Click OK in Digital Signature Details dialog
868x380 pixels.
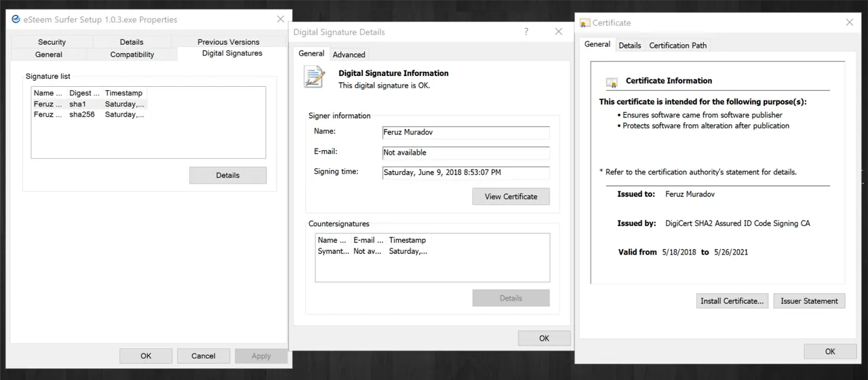coord(545,338)
